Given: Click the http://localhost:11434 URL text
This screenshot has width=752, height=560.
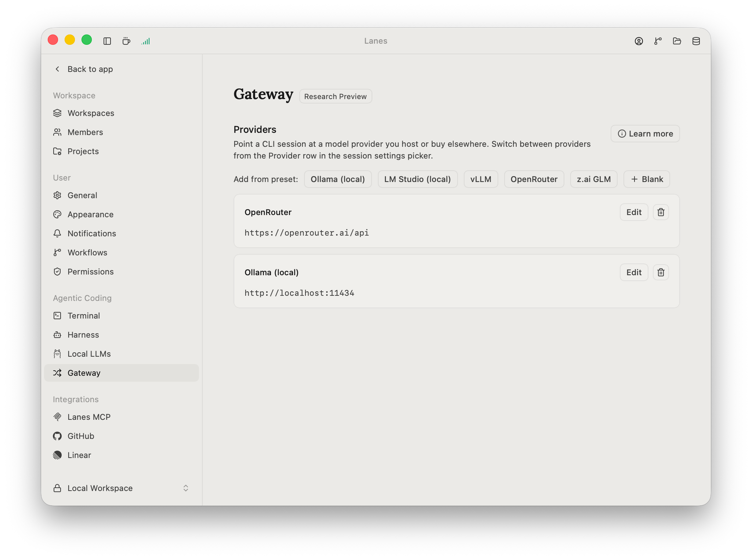Looking at the screenshot, I should [299, 293].
